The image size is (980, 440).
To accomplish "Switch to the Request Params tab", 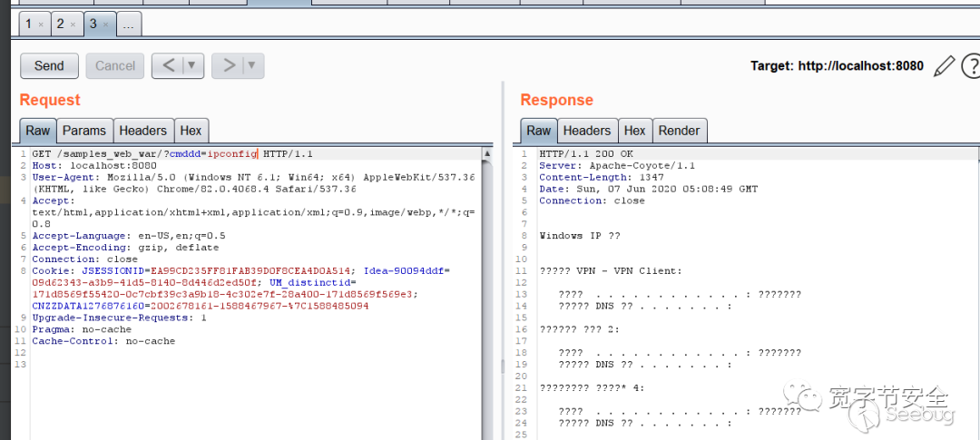I will click(x=84, y=131).
